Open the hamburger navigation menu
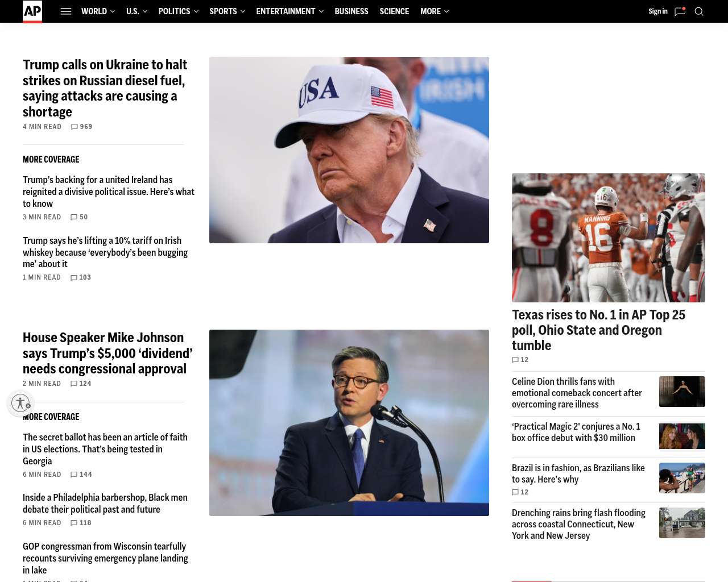728x582 pixels. click(66, 11)
